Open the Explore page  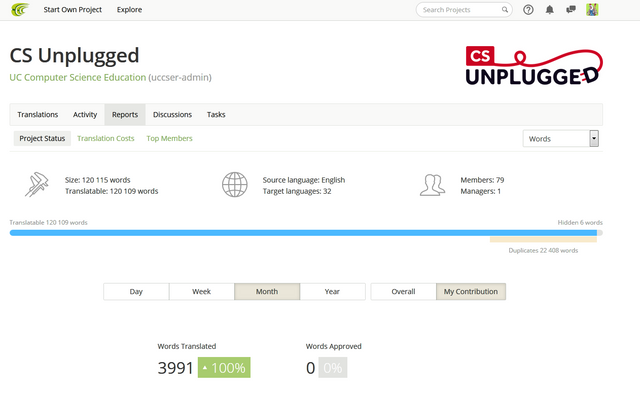click(x=129, y=9)
